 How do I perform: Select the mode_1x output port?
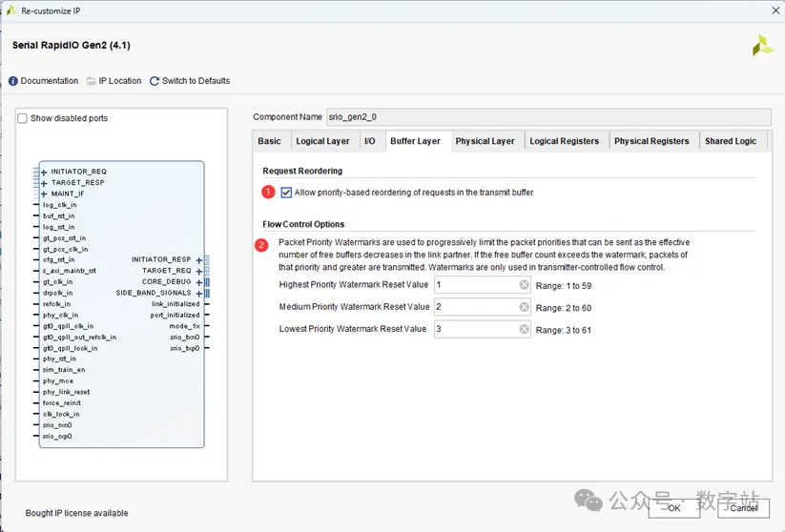tap(185, 326)
